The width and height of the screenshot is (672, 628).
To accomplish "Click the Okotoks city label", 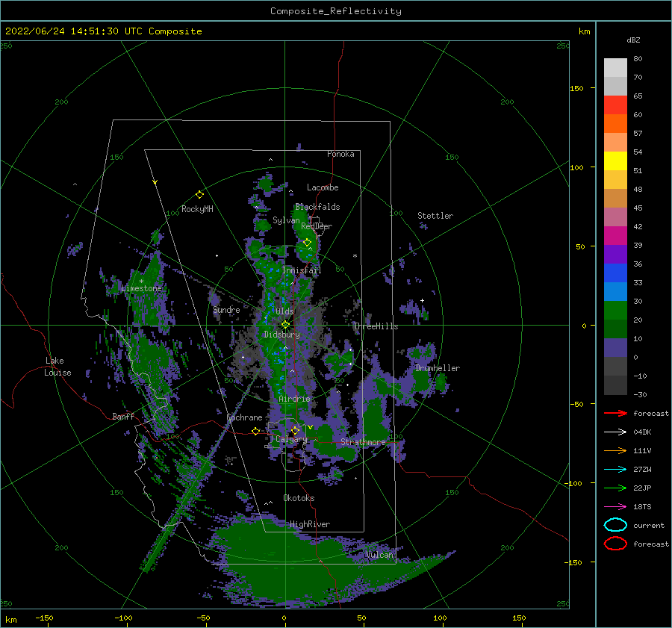I will [x=299, y=498].
